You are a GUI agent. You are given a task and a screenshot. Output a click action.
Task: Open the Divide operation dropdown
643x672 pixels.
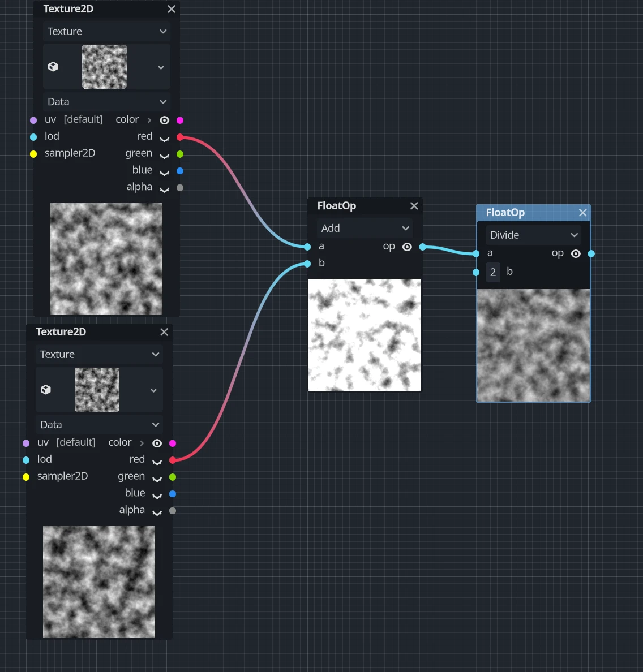point(533,235)
